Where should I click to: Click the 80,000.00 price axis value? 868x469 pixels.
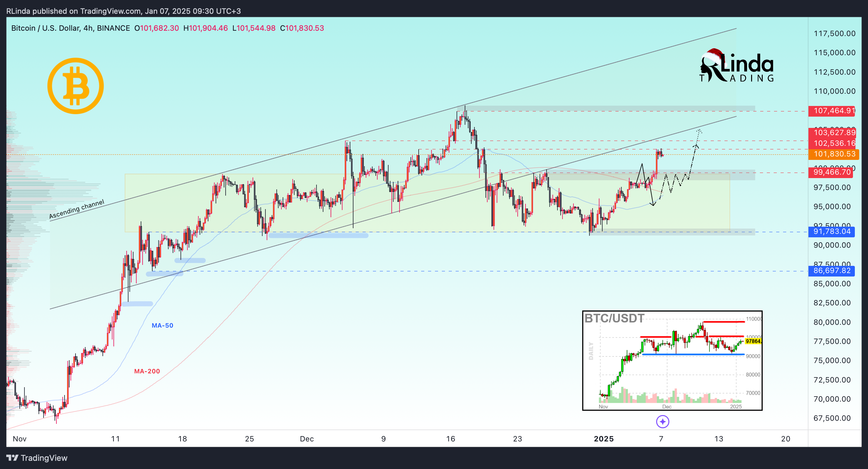pos(832,322)
